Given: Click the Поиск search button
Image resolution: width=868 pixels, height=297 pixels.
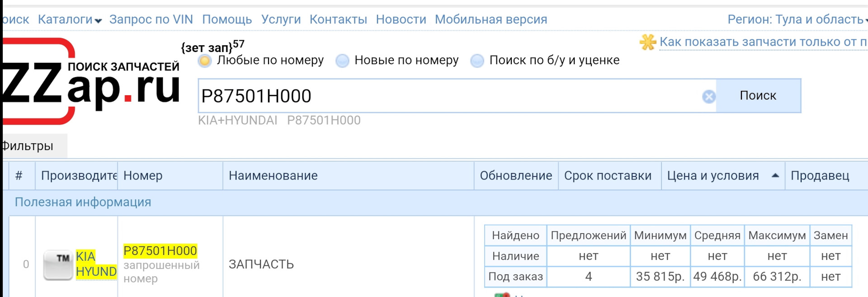Looking at the screenshot, I should tap(758, 96).
